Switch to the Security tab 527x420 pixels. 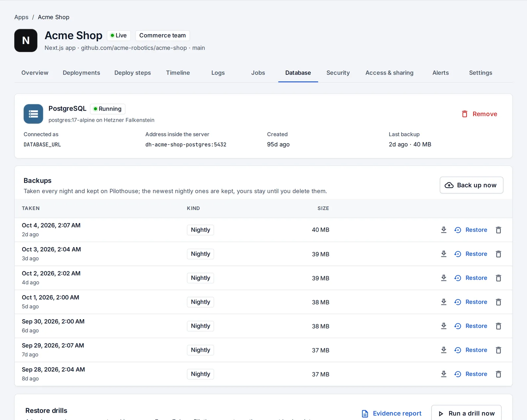point(338,73)
